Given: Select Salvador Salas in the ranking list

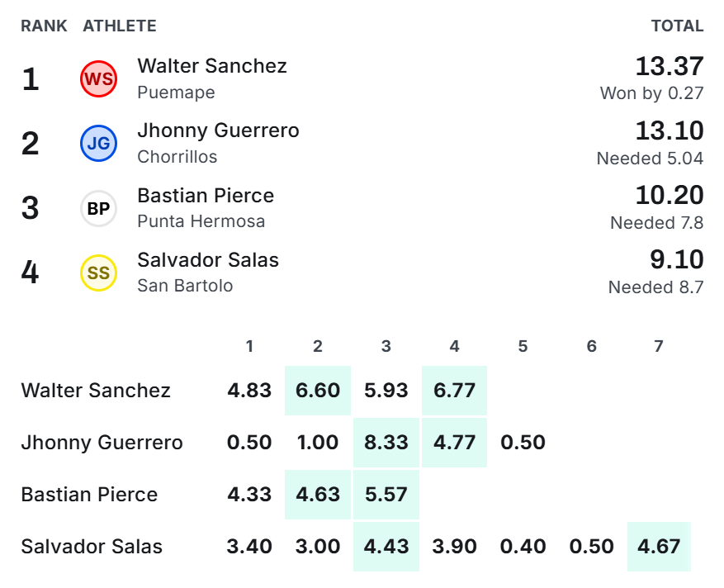Looking at the screenshot, I should coord(208,259).
